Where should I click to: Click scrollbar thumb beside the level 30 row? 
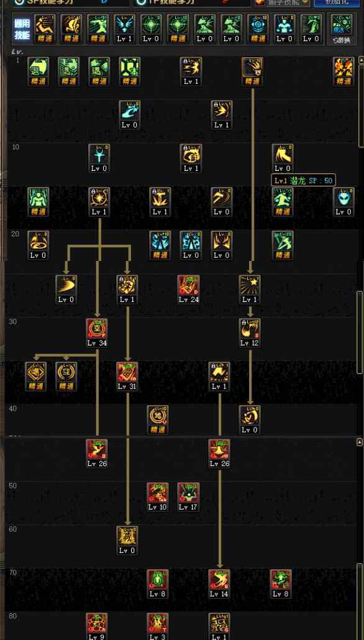pos(360,332)
